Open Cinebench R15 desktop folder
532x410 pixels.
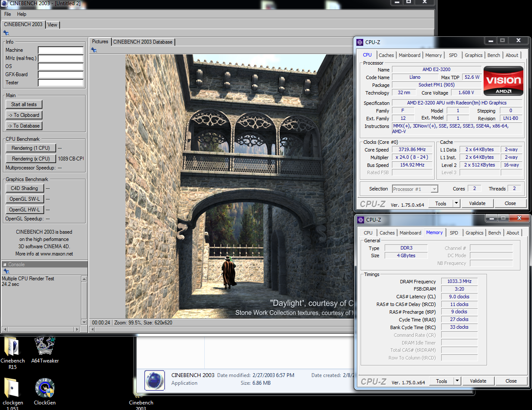pyautogui.click(x=12, y=353)
